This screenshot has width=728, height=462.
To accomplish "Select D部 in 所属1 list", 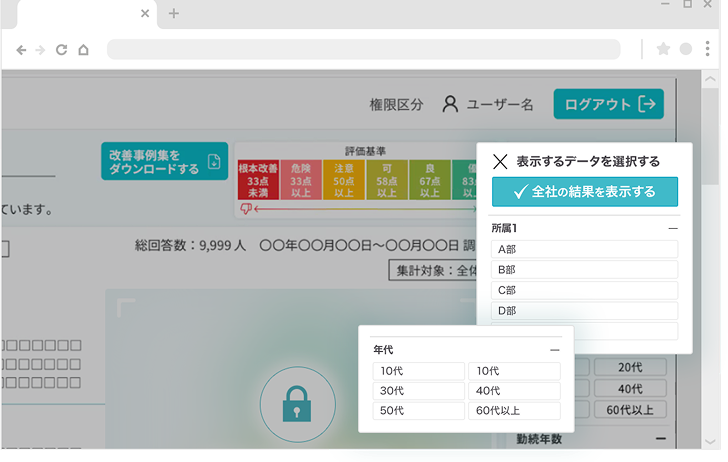I will [584, 311].
